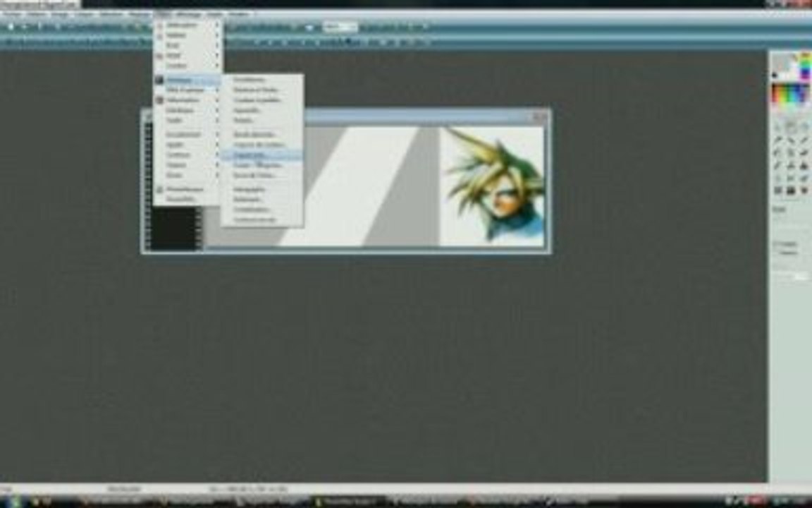Open the zoom level combo box
Viewport: 812px width, 508px height.
[x=340, y=27]
